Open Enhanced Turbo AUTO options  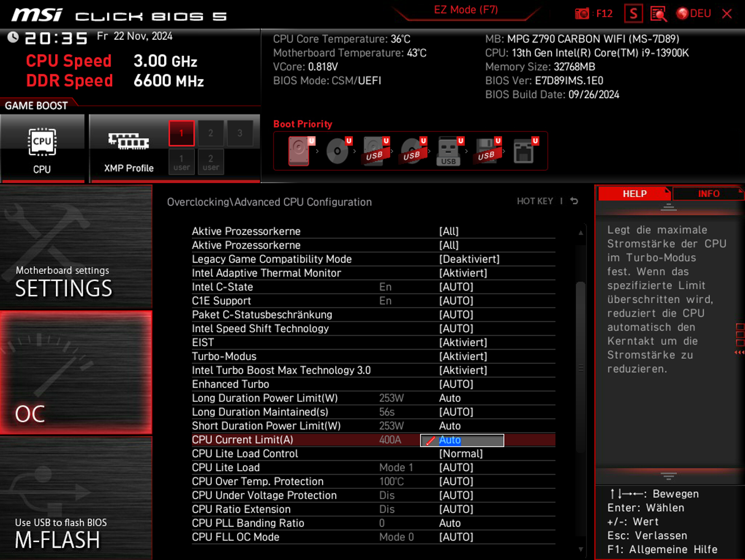[x=456, y=384]
